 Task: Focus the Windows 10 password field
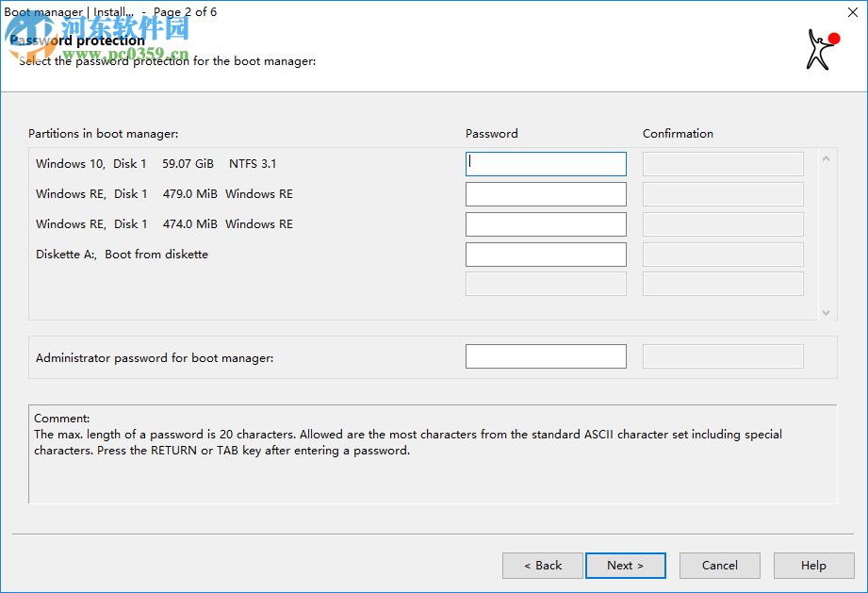coord(546,164)
